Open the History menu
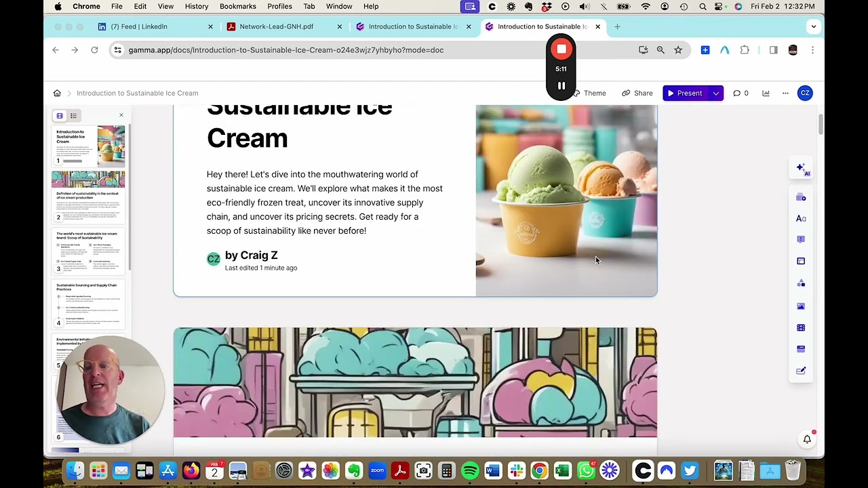Screen dimensions: 868x488 point(197,6)
